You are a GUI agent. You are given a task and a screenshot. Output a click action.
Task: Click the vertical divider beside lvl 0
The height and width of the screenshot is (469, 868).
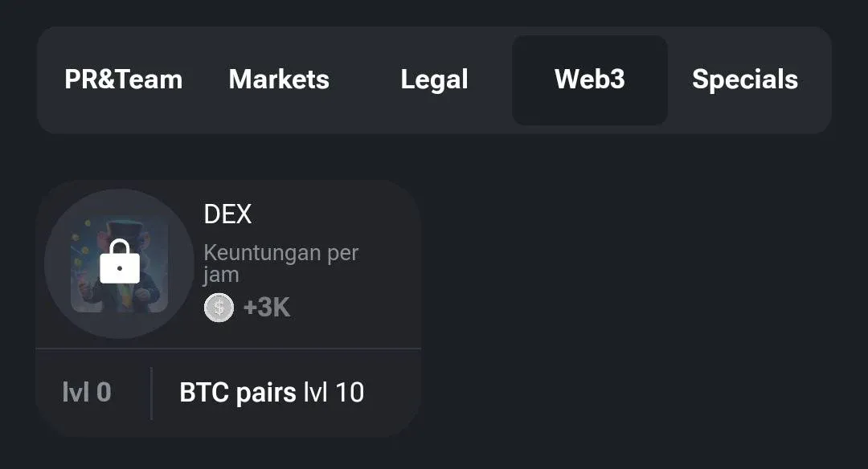[151, 394]
